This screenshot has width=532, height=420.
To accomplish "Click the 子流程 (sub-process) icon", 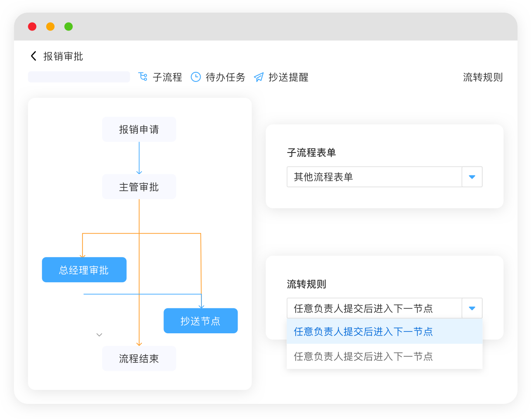I will tap(143, 77).
